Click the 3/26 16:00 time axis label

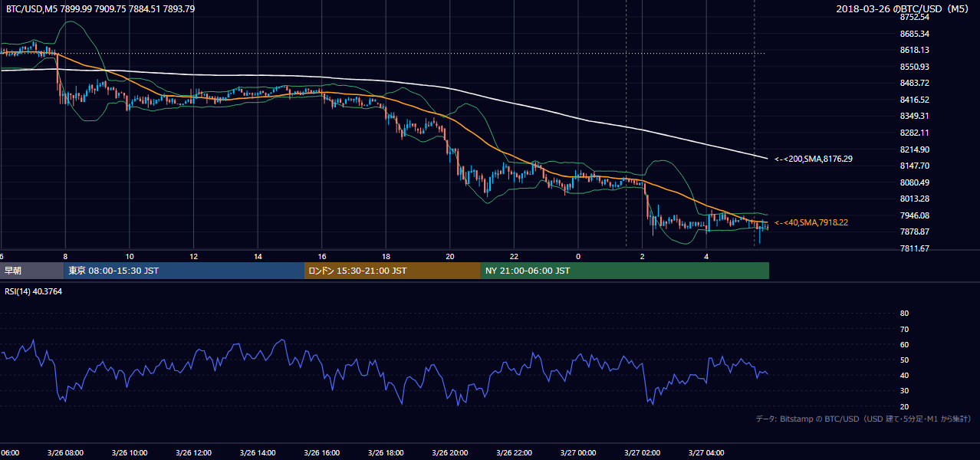(x=321, y=453)
